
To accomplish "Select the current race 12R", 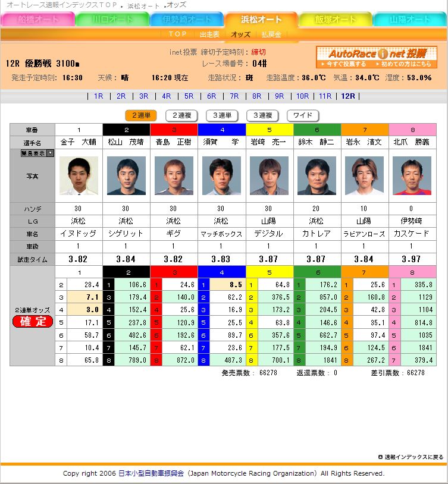I will pyautogui.click(x=348, y=96).
